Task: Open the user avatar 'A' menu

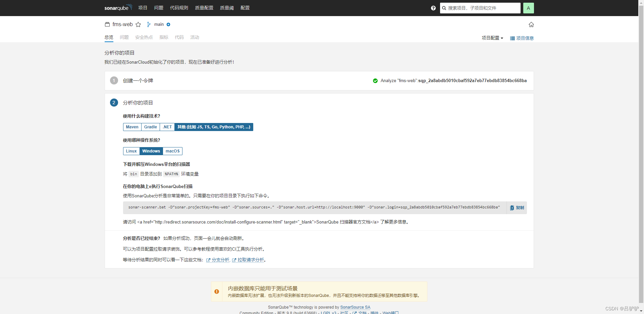Action: [528, 8]
